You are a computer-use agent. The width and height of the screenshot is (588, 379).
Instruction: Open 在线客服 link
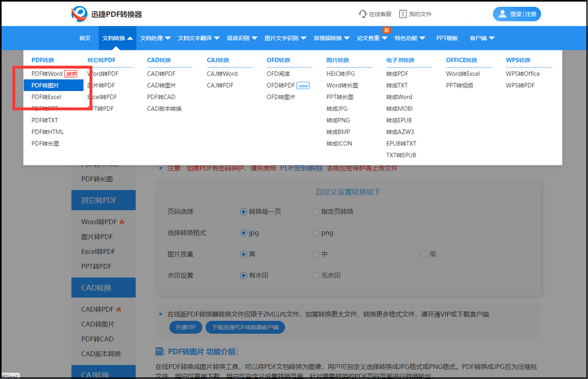tap(375, 14)
